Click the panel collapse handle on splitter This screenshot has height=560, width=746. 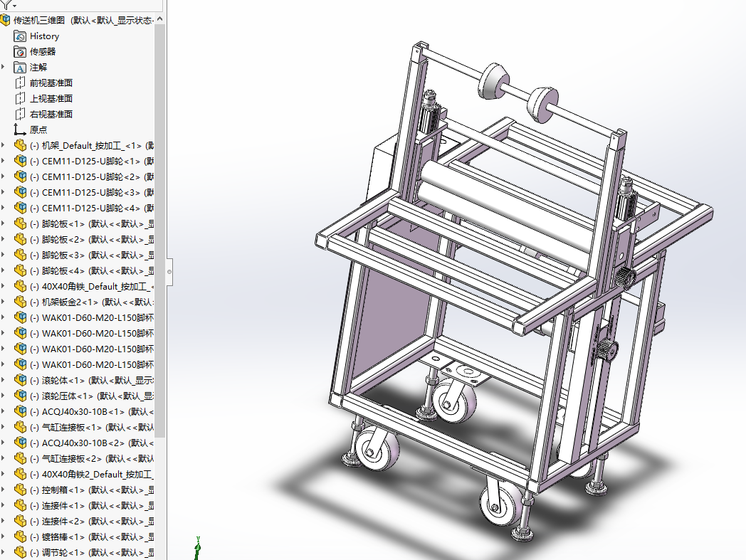(x=169, y=272)
